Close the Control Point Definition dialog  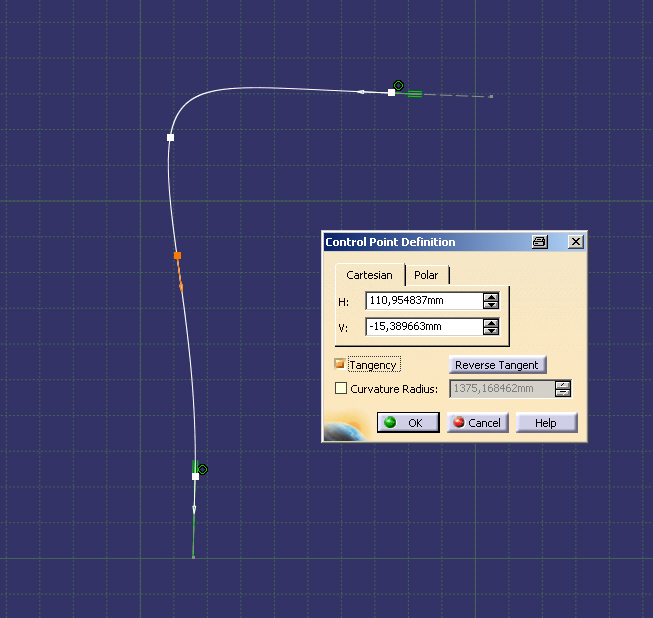click(x=576, y=242)
